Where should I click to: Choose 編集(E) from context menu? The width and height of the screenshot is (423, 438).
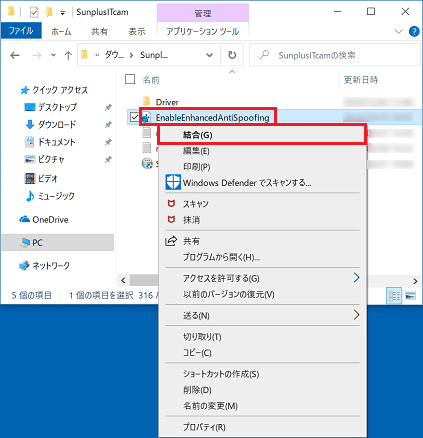262,151
